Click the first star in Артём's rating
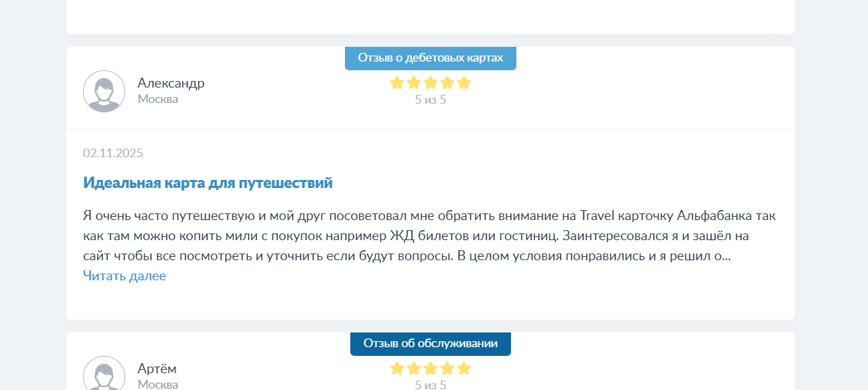868x390 pixels. coord(397,369)
